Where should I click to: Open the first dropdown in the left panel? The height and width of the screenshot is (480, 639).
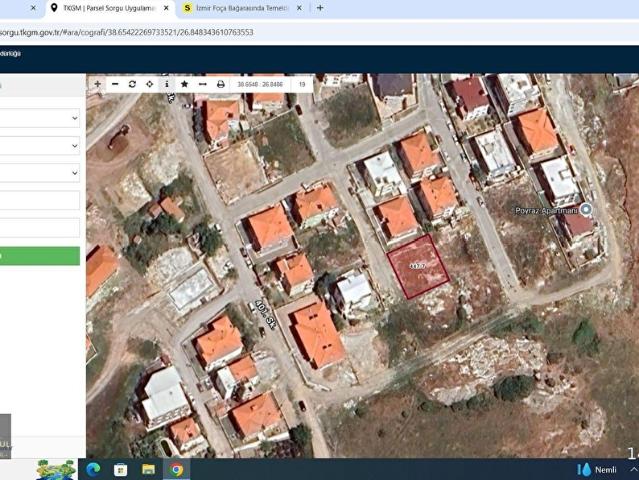tap(40, 118)
